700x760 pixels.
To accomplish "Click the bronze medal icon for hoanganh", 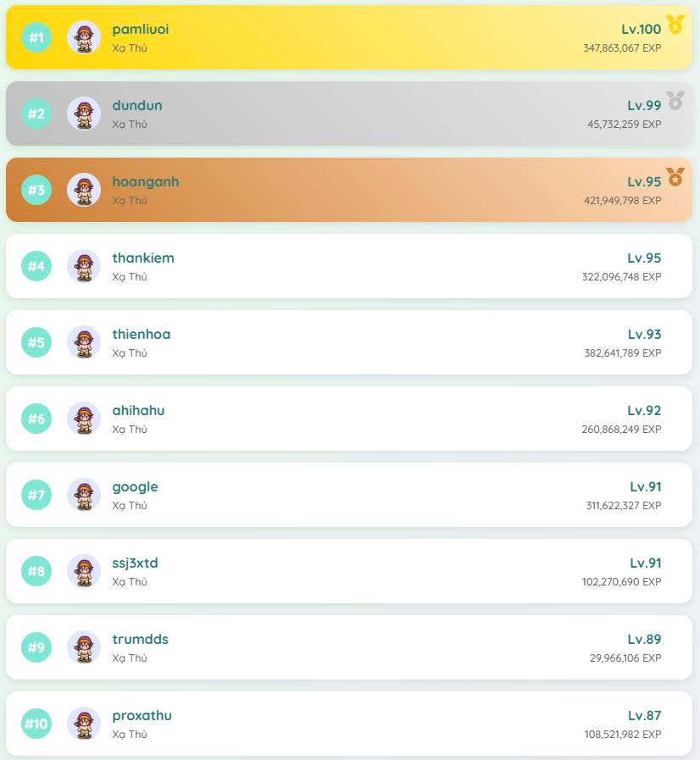I will (675, 176).
